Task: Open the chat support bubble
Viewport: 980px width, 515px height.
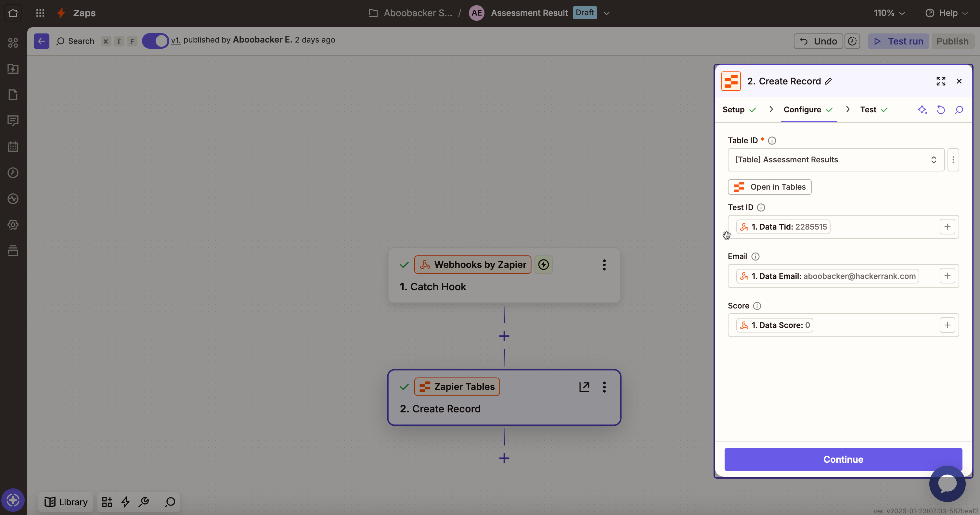Action: (947, 484)
